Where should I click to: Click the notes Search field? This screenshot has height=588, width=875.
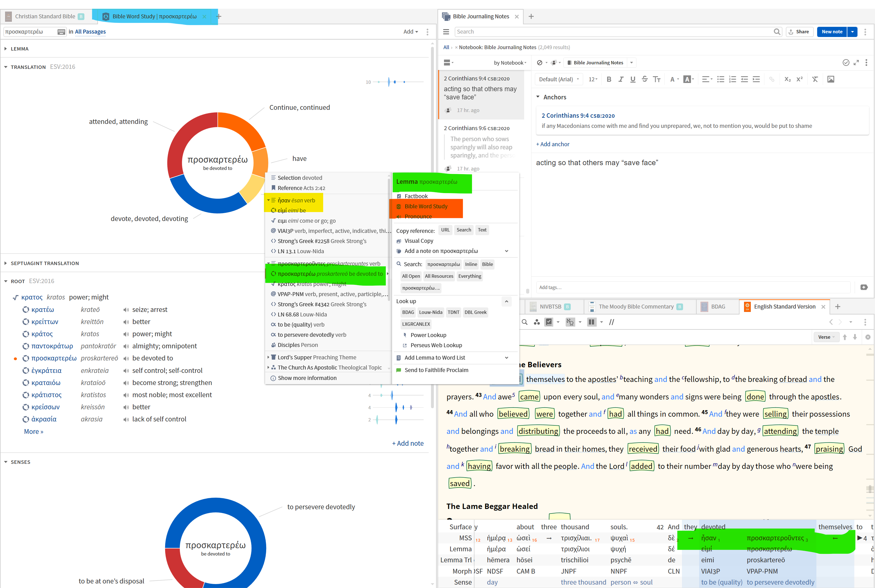click(615, 32)
